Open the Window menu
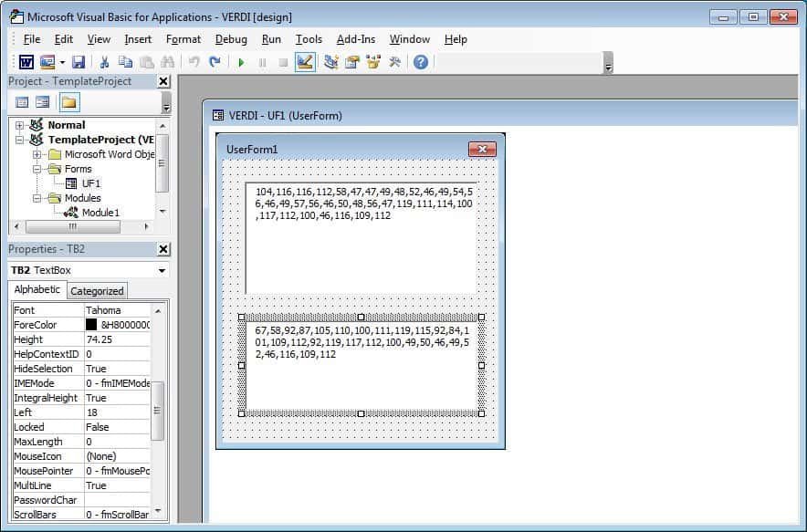 click(409, 39)
